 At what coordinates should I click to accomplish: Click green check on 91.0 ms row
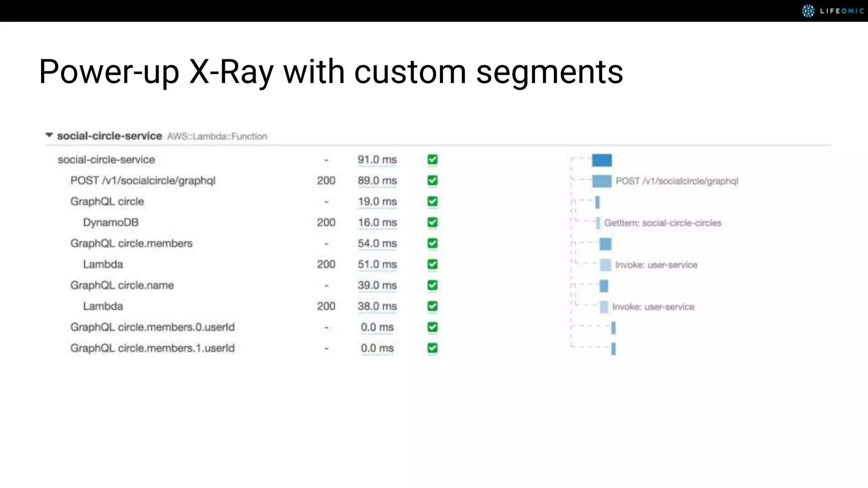click(432, 160)
